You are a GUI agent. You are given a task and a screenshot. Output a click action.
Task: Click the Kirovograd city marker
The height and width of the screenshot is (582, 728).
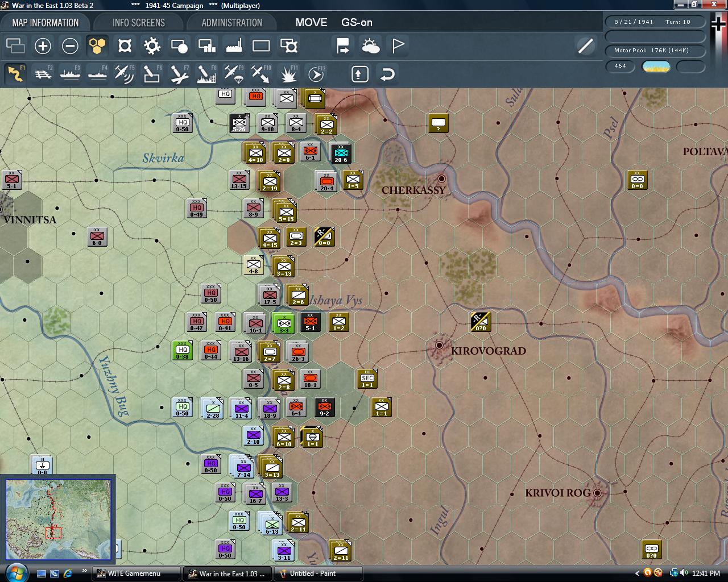pyautogui.click(x=439, y=345)
